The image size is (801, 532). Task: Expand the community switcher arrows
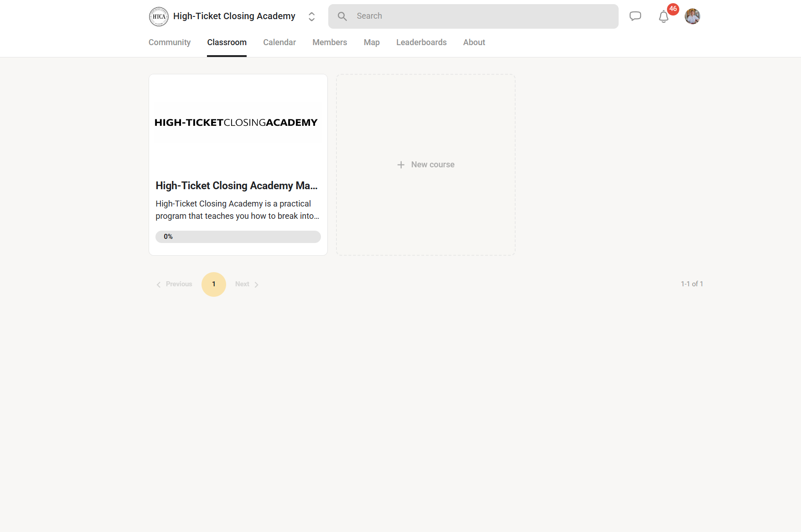coord(311,16)
